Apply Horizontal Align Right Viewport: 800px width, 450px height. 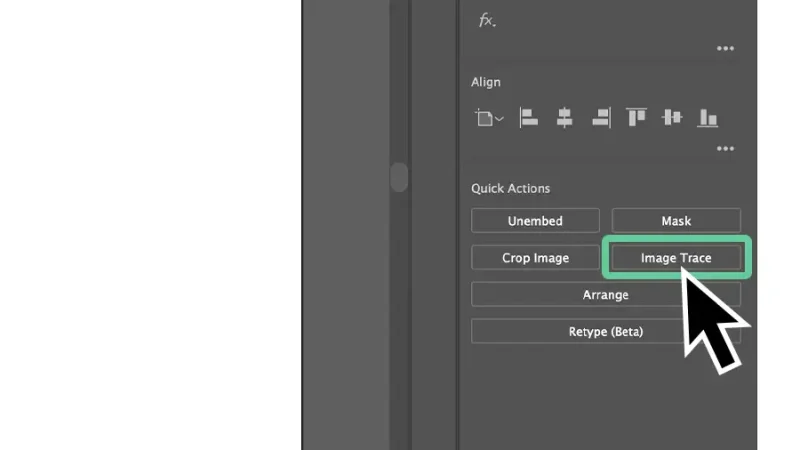(600, 118)
